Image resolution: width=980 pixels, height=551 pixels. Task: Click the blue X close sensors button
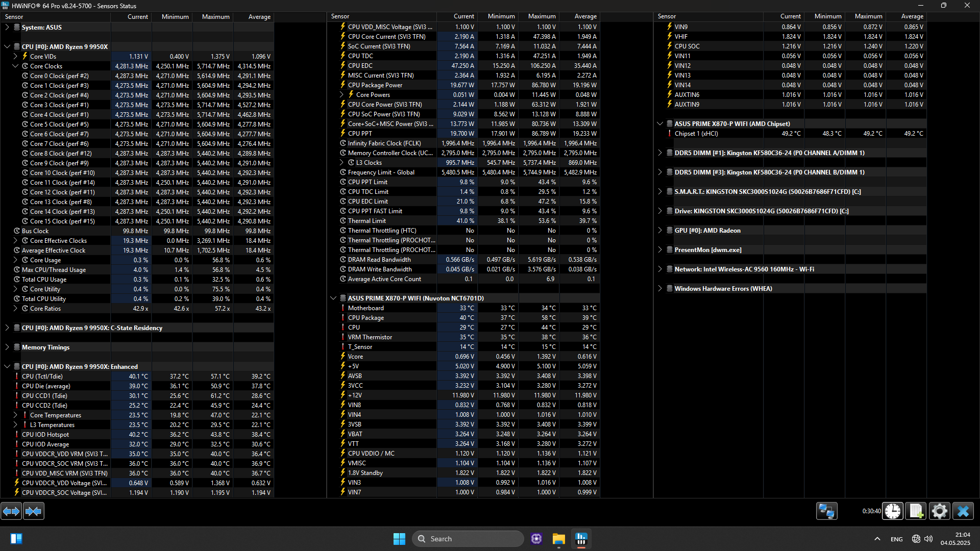(963, 511)
